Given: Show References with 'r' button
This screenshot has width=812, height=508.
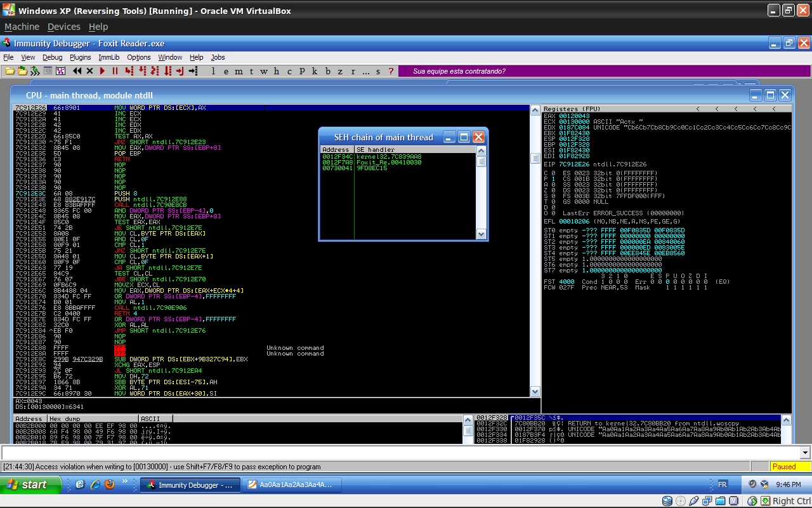Looking at the screenshot, I should (353, 70).
